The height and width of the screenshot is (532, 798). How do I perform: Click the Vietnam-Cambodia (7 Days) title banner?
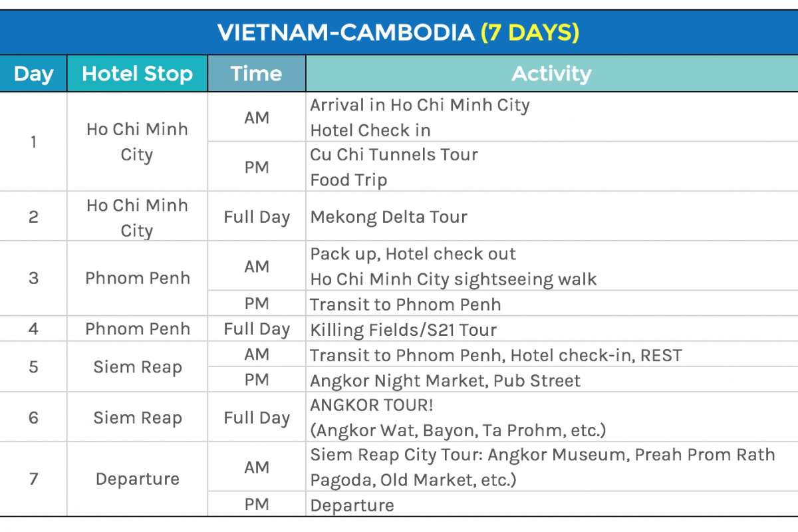pos(398,33)
